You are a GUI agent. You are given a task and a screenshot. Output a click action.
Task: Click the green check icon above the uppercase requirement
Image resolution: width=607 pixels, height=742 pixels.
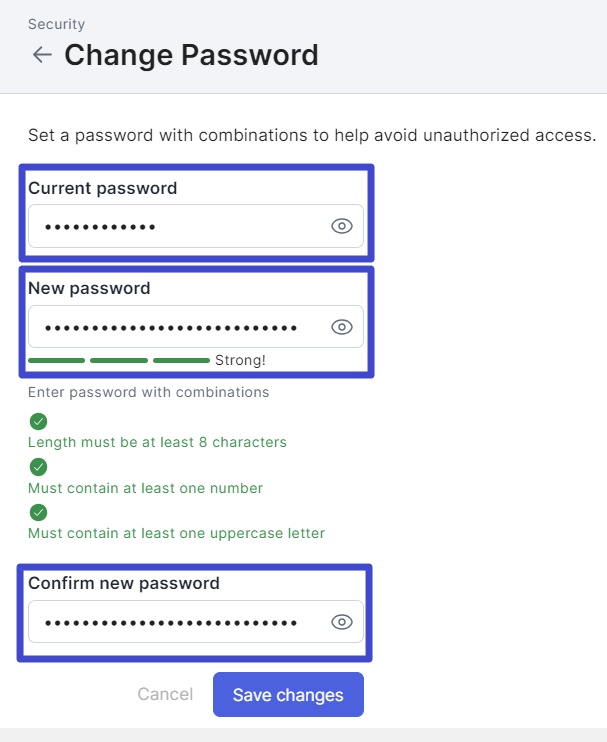click(38, 512)
